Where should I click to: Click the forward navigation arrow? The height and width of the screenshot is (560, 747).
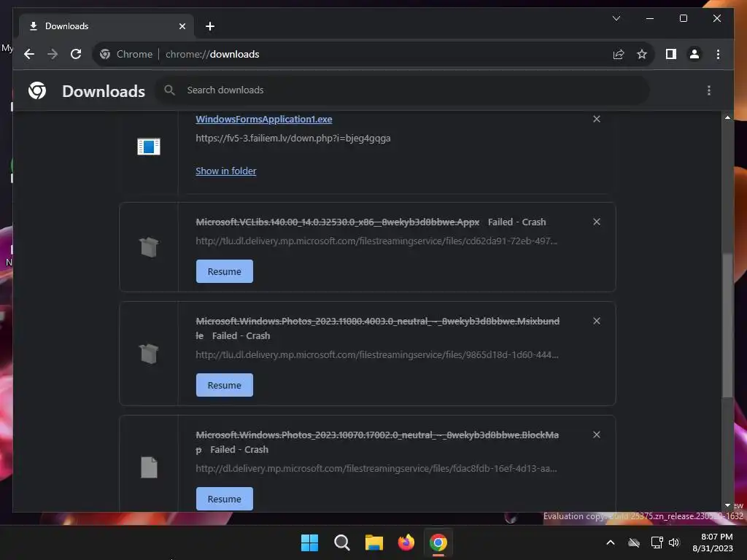[53, 54]
